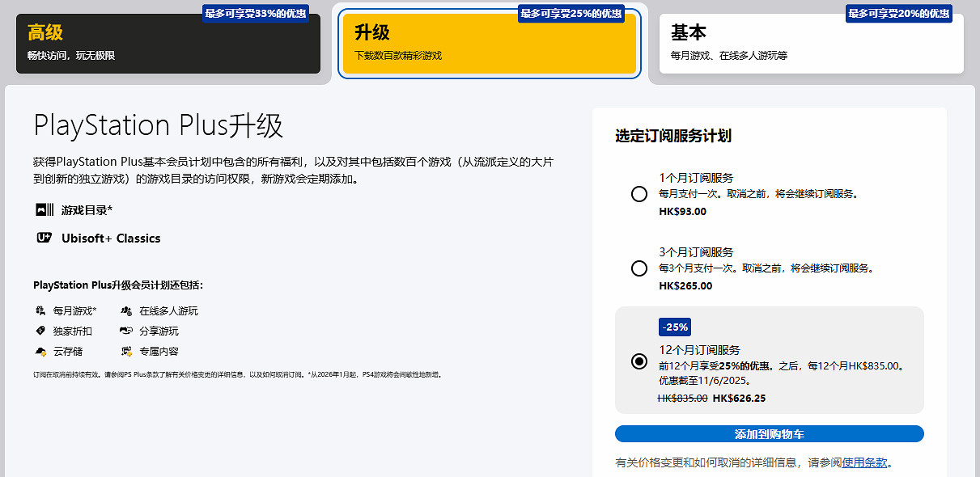
Task: Click the 最多可享受25%的优惠 badge
Action: point(571,12)
